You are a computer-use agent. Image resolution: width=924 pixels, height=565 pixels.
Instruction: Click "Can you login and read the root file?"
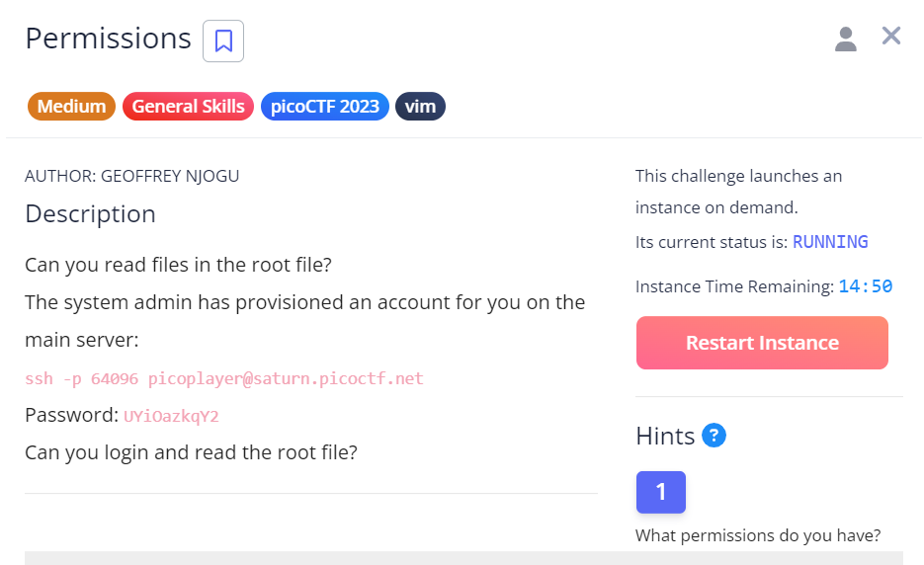click(191, 452)
